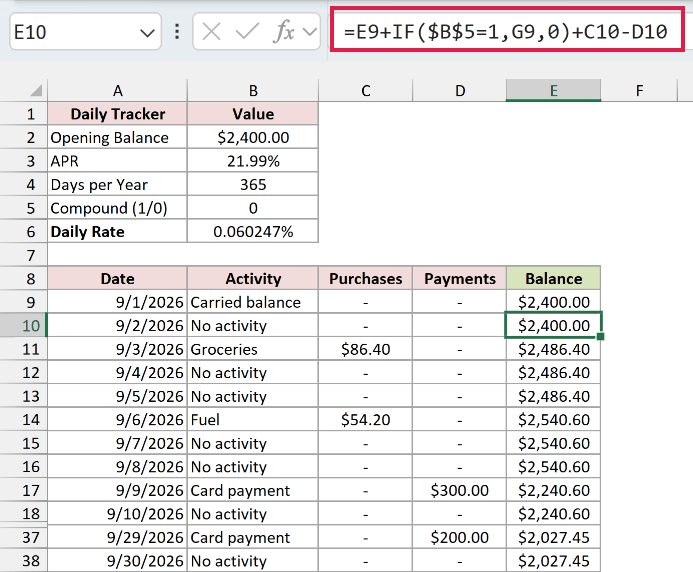Click the Compound value 0 cell
Viewport: 693px width, 572px height.
(253, 208)
